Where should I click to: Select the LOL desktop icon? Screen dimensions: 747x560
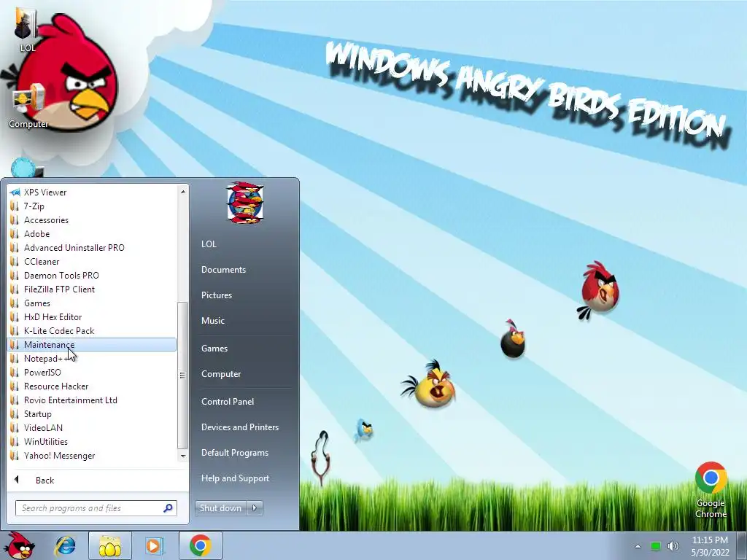(27, 29)
